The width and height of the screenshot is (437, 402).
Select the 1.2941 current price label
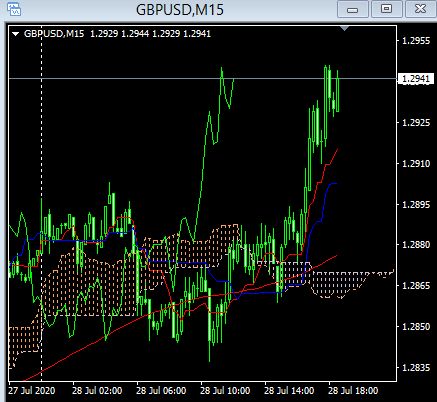[416, 79]
